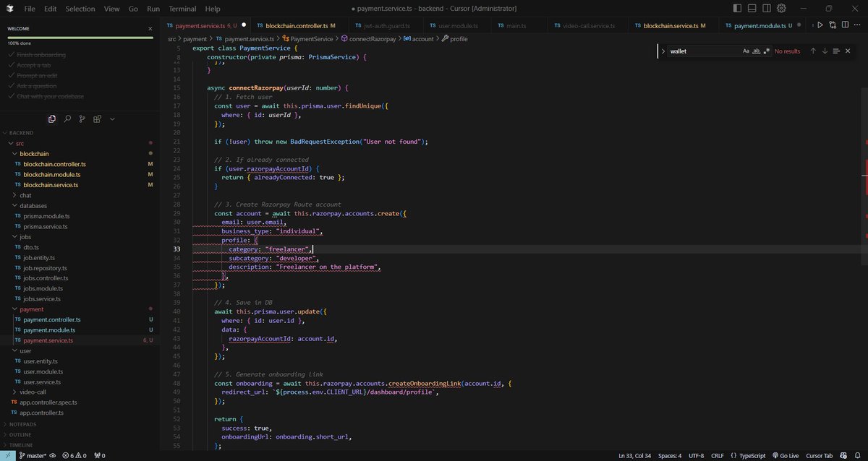Close the find widget
Viewport: 868px width, 461px height.
[x=848, y=51]
